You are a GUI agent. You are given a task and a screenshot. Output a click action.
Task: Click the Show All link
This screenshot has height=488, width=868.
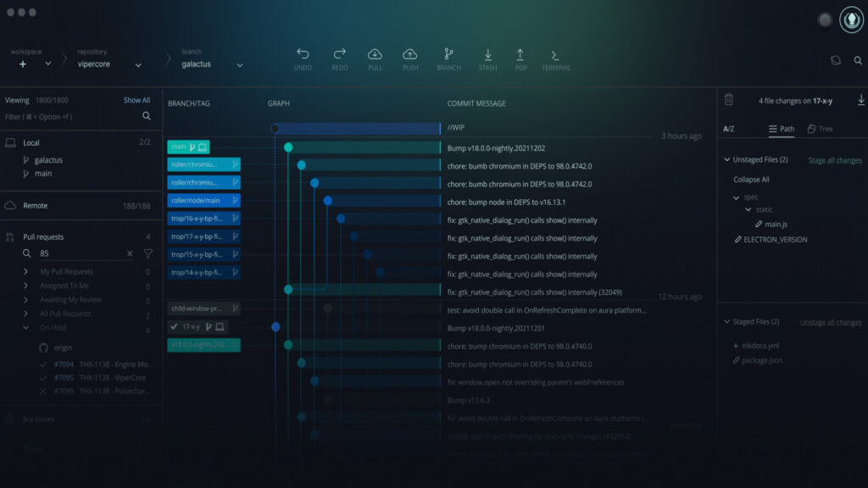pos(136,100)
